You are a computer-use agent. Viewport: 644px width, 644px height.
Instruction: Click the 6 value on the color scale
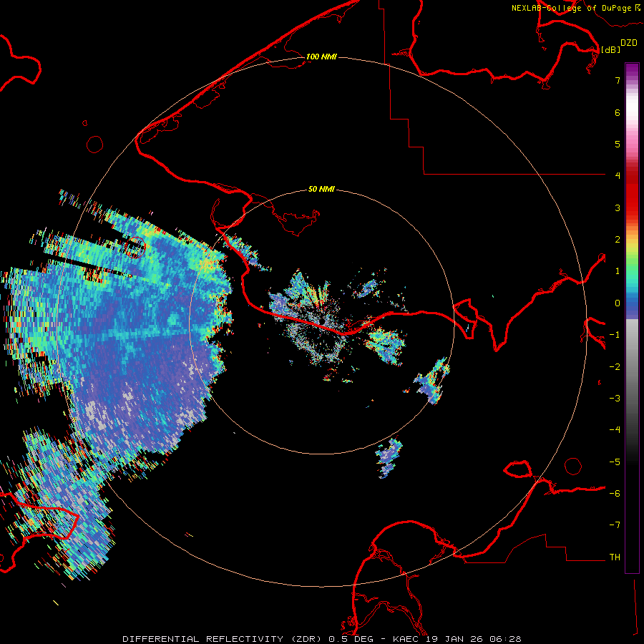(x=618, y=112)
